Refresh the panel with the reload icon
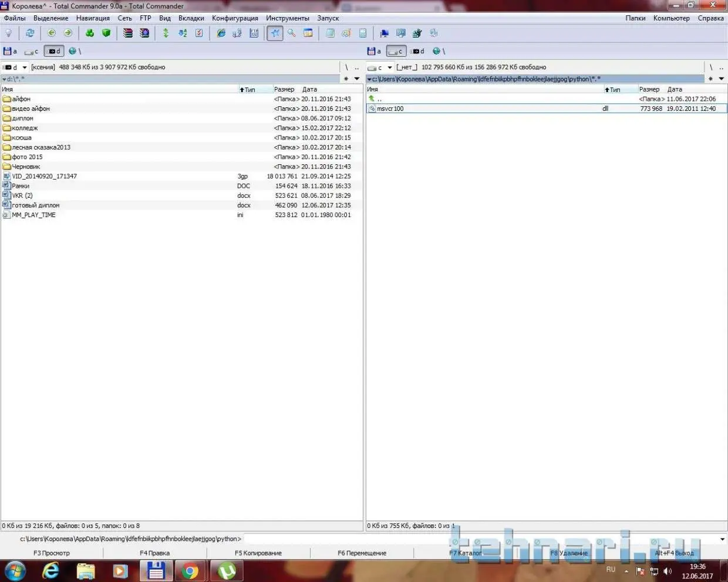The height and width of the screenshot is (582, 728). coord(30,33)
